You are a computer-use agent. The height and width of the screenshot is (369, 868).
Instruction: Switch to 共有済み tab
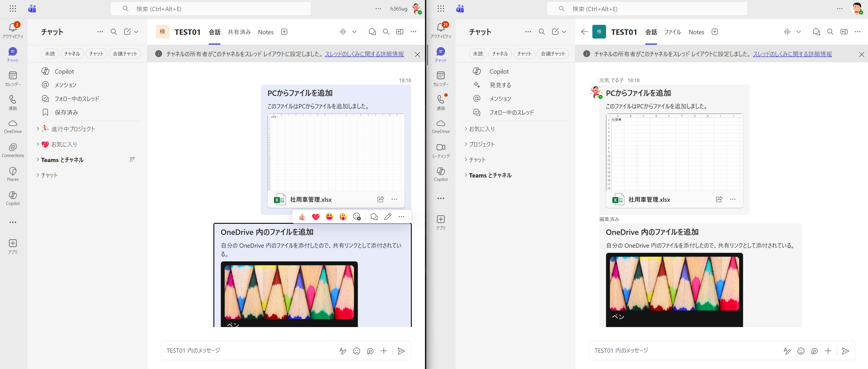[x=239, y=32]
